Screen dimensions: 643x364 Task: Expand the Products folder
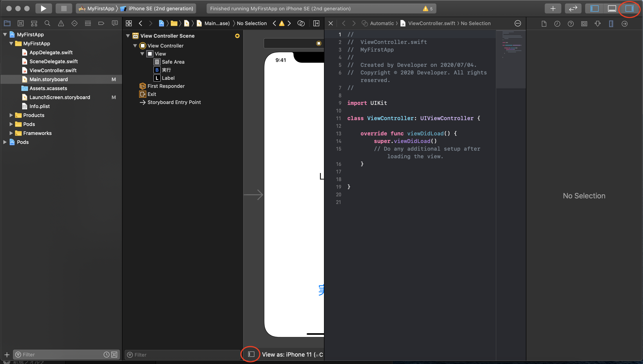coord(11,115)
